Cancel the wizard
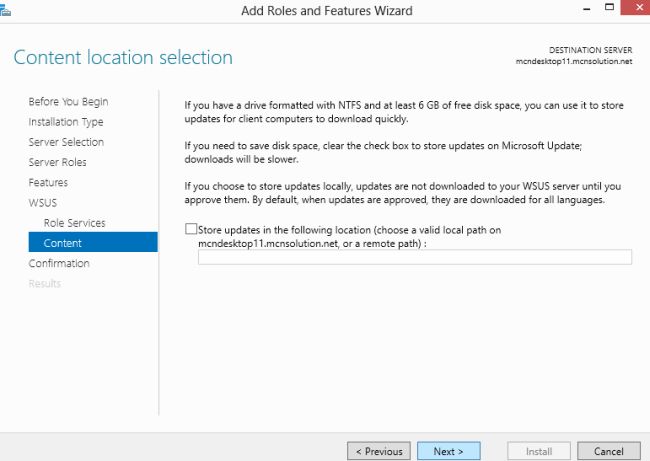The width and height of the screenshot is (650, 461). pos(608,451)
